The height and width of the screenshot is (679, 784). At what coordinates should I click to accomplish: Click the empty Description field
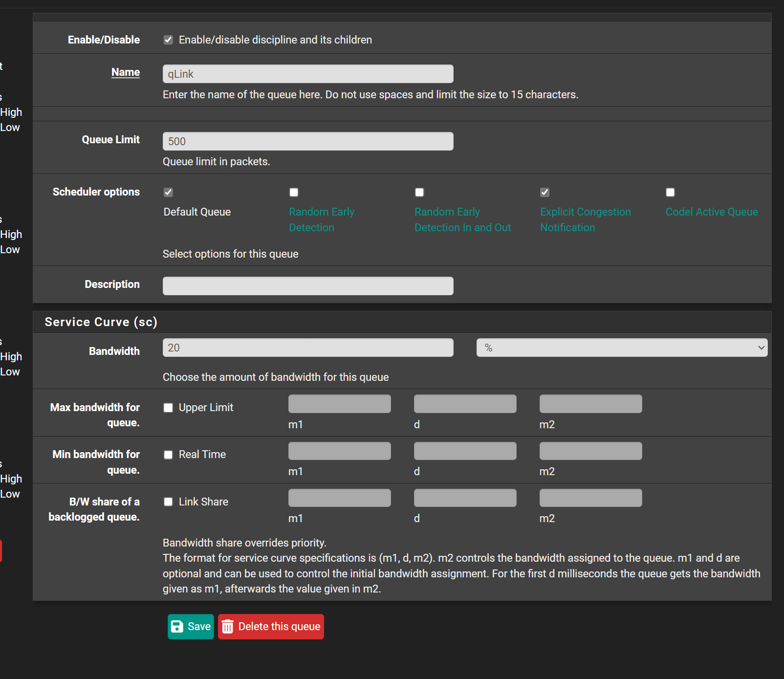pos(308,286)
